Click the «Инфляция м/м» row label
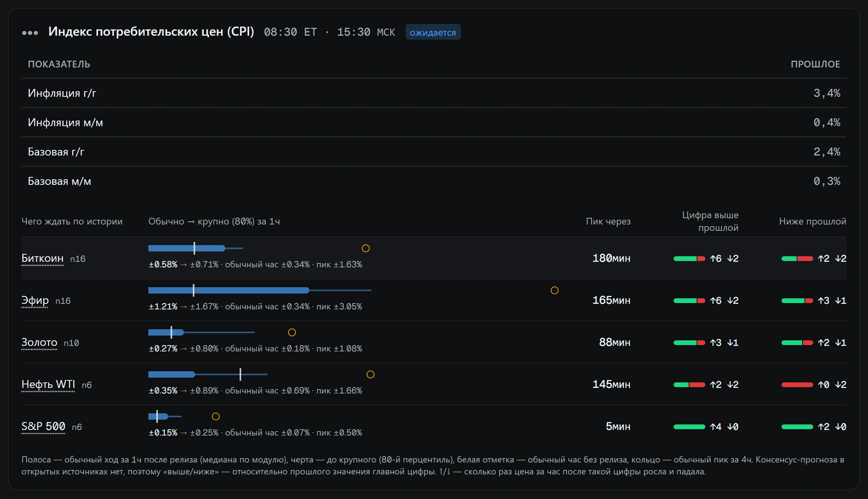 coord(65,123)
